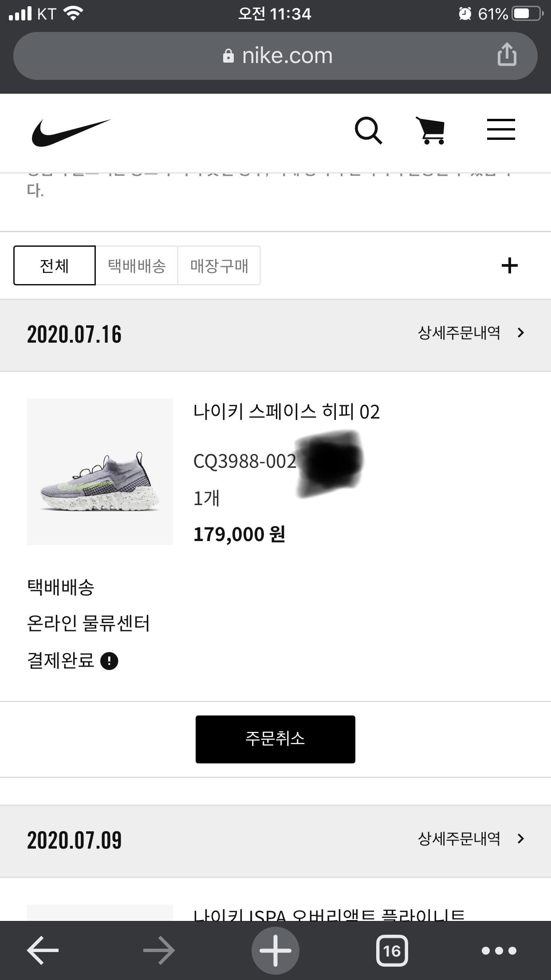Select the 전체 filter tab

click(x=55, y=265)
